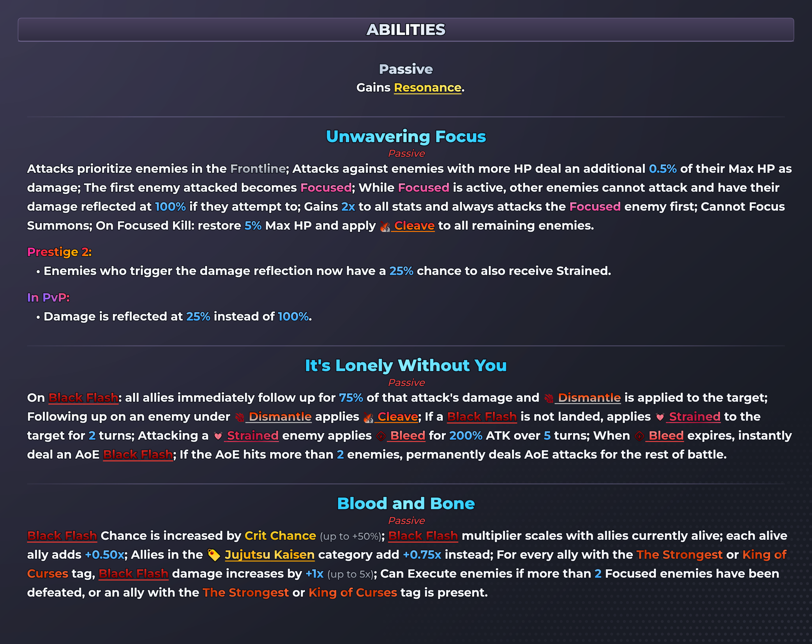Viewport: 812px width, 644px height.
Task: Open the Resonance link
Action: pos(427,88)
